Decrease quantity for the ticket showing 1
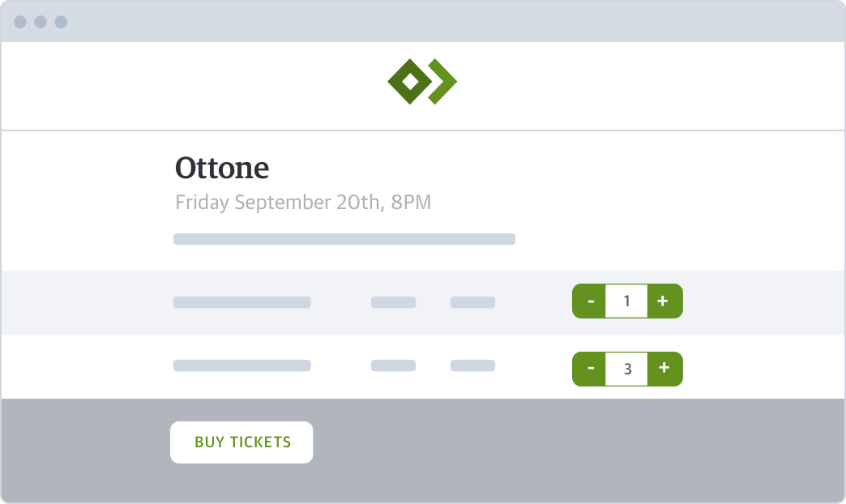The image size is (846, 504). 589,301
